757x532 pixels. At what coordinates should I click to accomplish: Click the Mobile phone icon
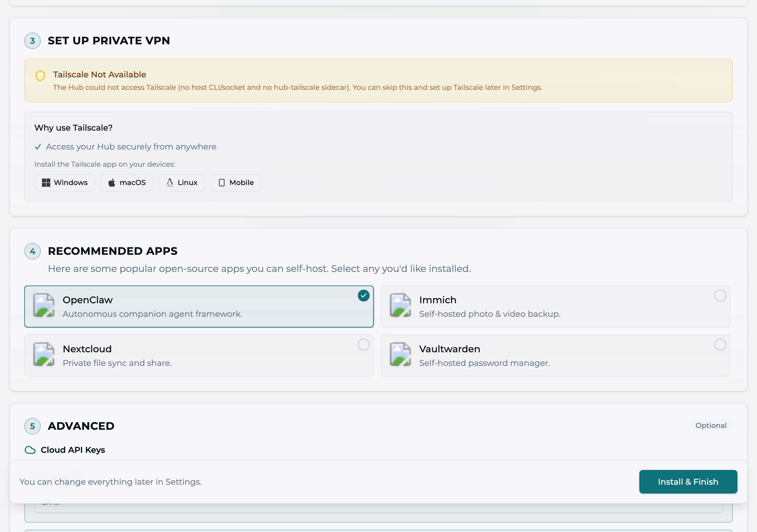click(x=222, y=183)
